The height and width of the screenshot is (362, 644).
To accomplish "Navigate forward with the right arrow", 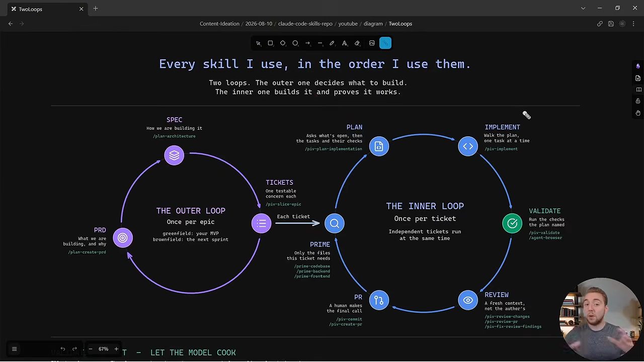I will [22, 24].
